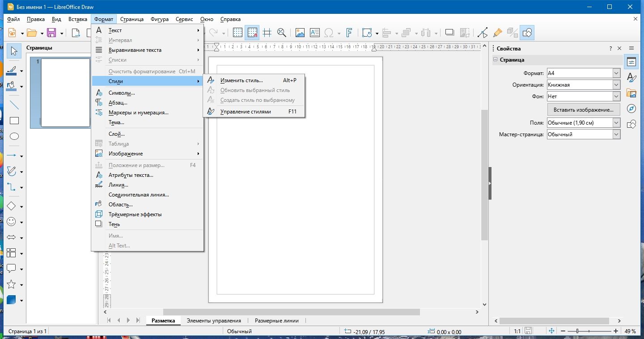Insert a text box from the toolbar
Viewport: 644px width, 339px height.
pos(315,33)
